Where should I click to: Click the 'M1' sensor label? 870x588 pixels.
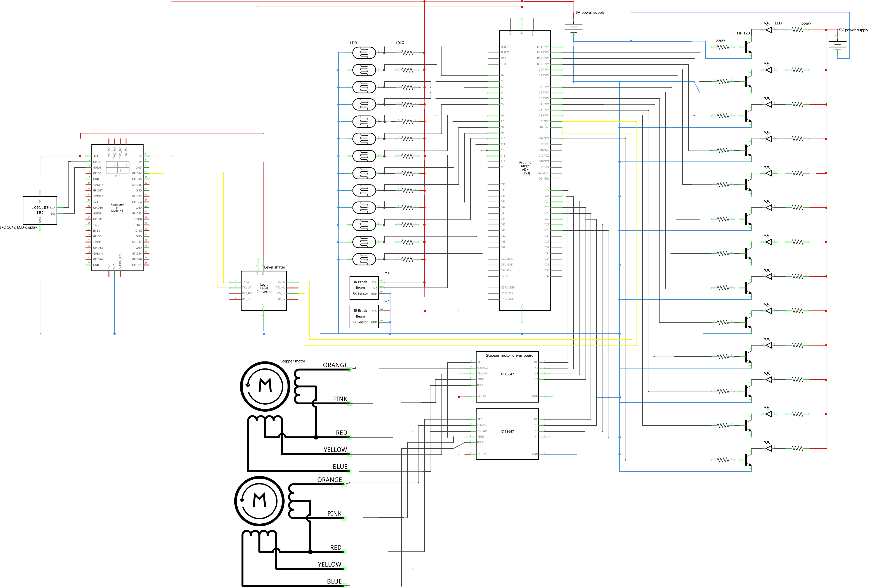(387, 273)
